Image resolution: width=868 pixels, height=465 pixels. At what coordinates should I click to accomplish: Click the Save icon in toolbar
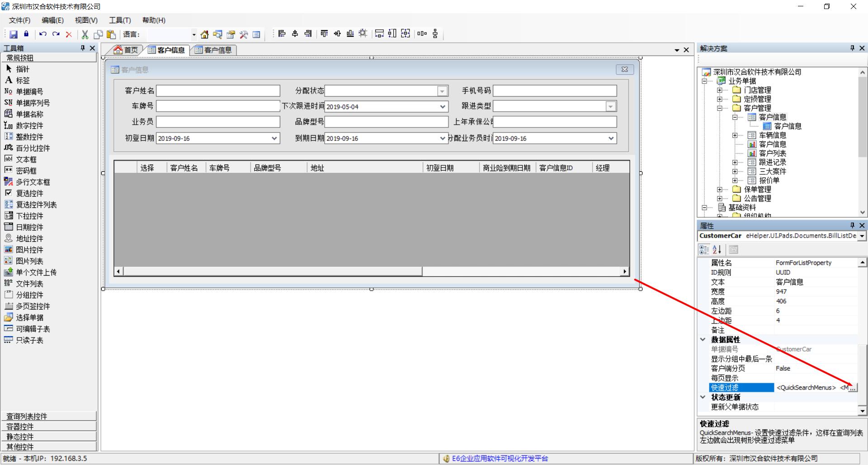click(x=13, y=34)
